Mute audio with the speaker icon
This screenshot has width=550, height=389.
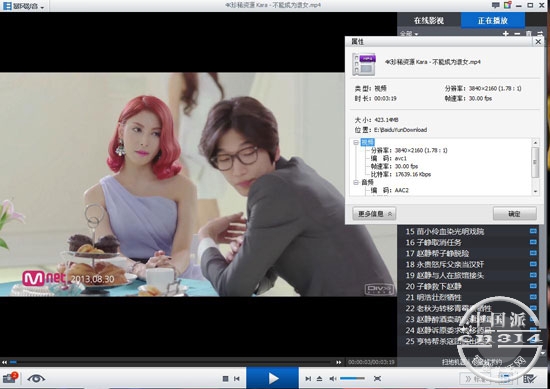click(333, 378)
